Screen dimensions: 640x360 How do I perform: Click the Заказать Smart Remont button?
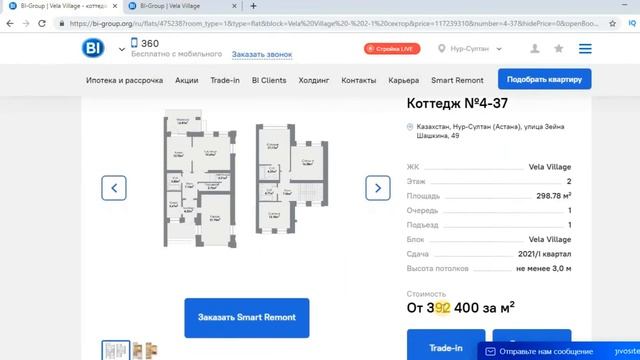click(x=247, y=318)
